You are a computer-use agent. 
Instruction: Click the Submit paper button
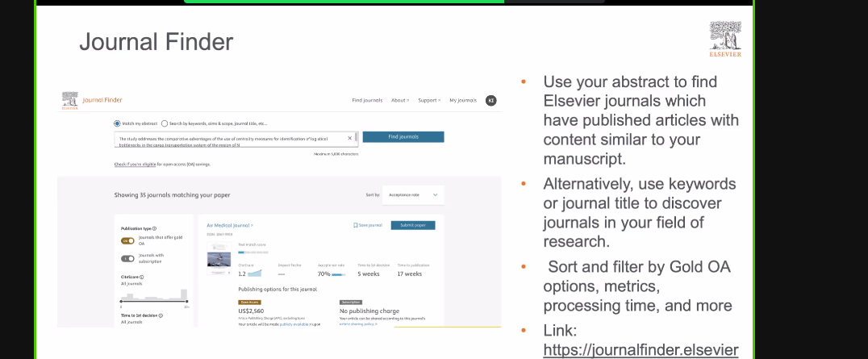(x=413, y=225)
